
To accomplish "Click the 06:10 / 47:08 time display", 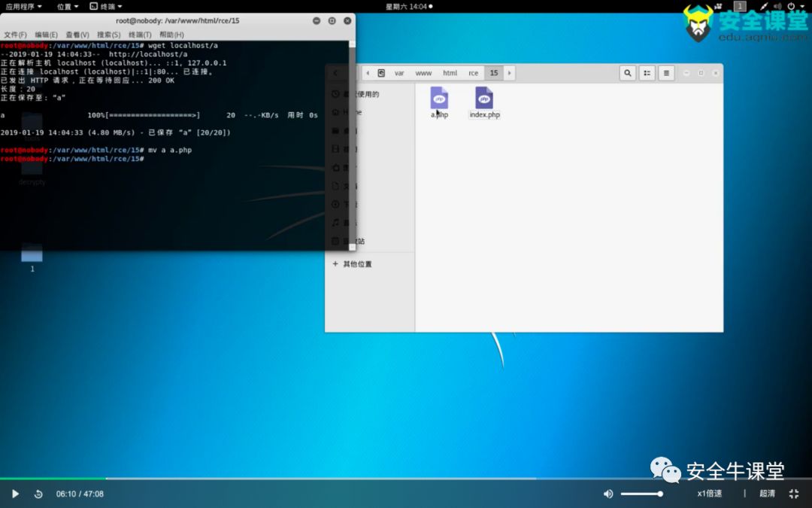I will click(80, 494).
